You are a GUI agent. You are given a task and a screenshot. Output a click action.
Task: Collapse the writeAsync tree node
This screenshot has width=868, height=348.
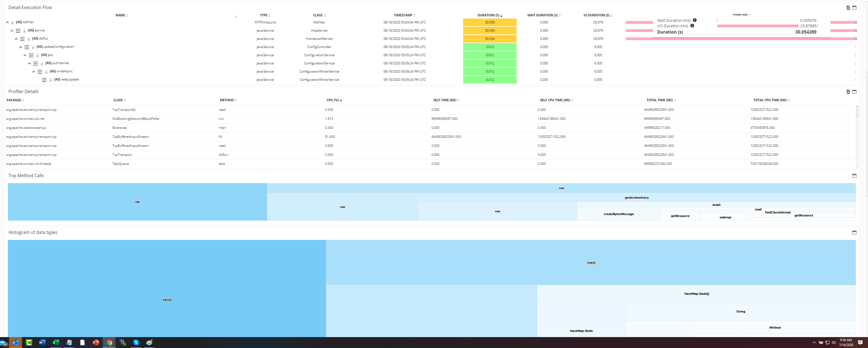[x=34, y=71]
